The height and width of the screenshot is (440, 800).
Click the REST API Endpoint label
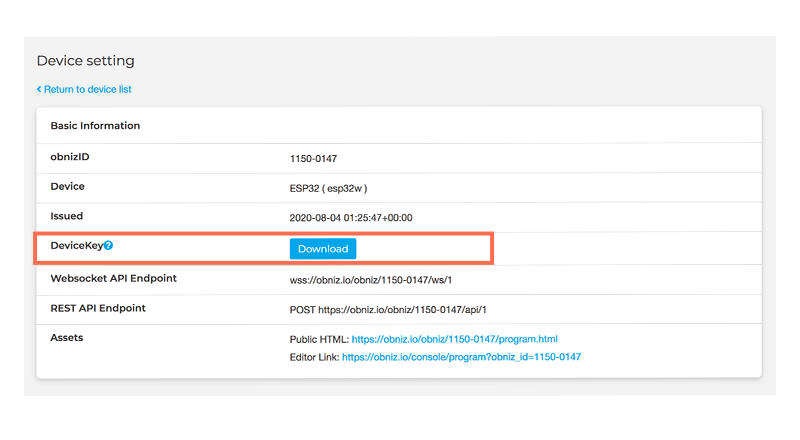(x=98, y=308)
